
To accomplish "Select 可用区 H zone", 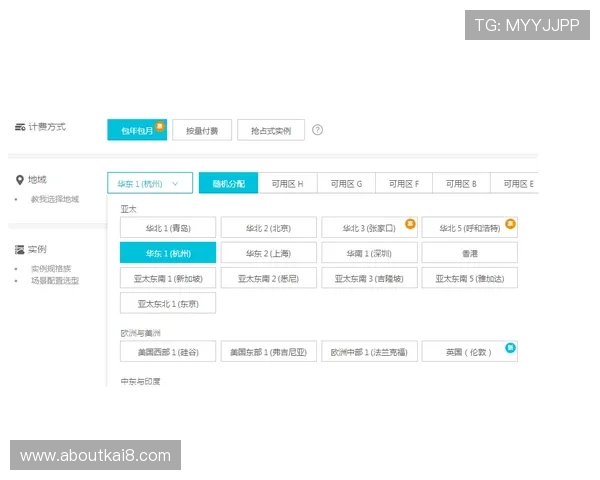I will [287, 183].
